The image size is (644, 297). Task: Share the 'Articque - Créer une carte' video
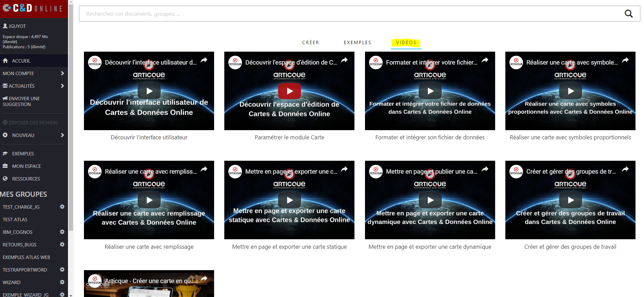(x=204, y=279)
